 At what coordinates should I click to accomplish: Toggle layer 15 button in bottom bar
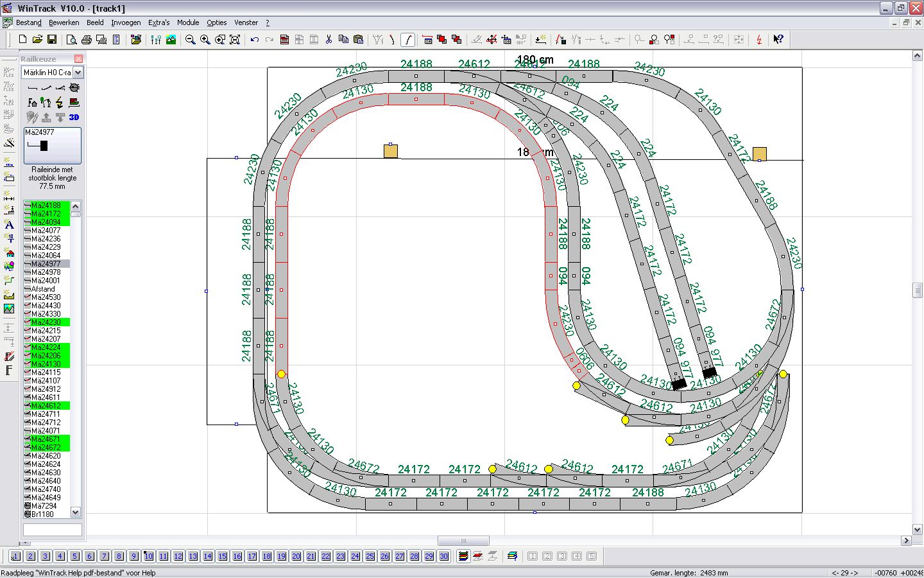(222, 556)
